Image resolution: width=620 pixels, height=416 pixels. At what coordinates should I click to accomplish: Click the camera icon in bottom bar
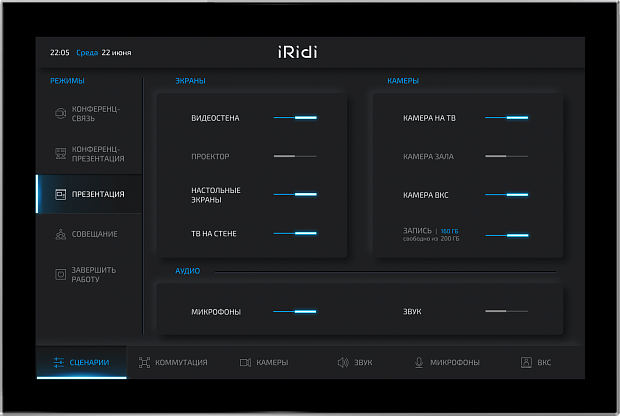[x=245, y=362]
